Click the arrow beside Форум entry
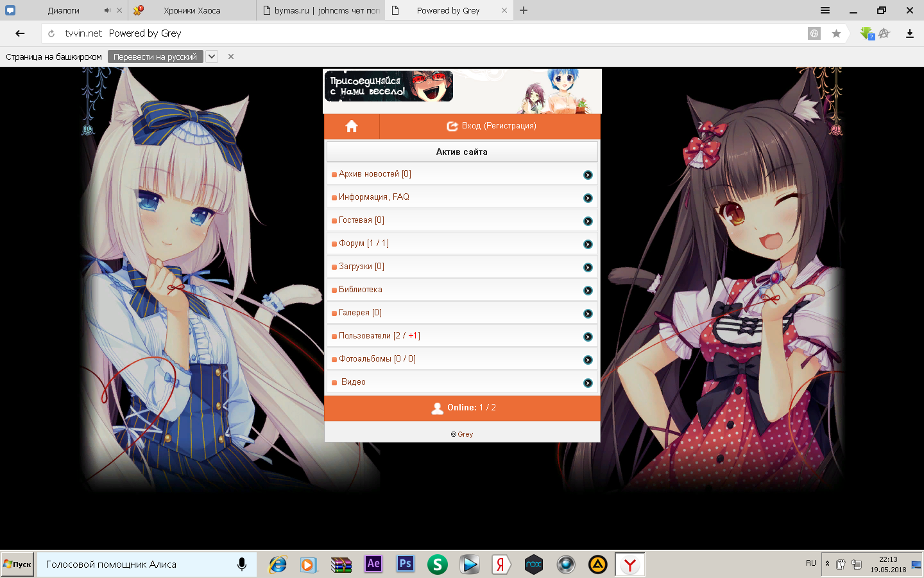The image size is (924, 578). click(588, 244)
